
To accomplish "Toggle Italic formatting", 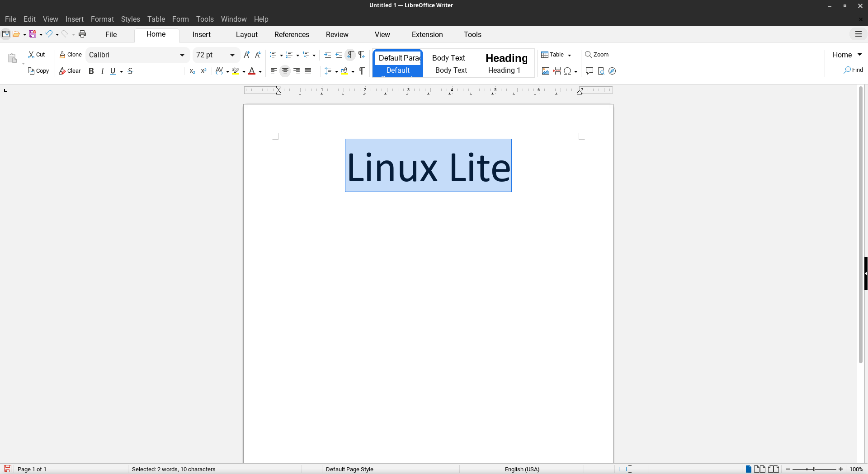I will click(102, 71).
